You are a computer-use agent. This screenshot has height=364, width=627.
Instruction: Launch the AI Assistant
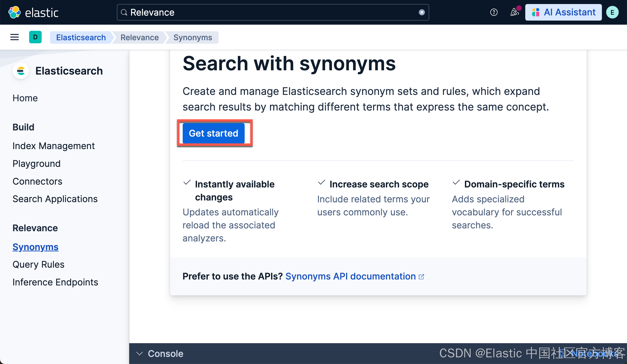click(563, 12)
